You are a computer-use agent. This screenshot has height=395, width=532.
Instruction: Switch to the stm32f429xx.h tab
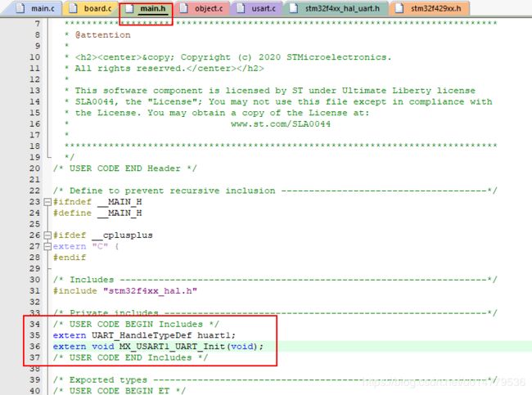pyautogui.click(x=430, y=8)
